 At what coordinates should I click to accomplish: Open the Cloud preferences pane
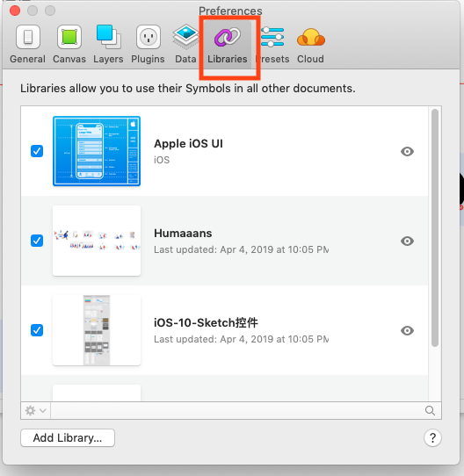[x=310, y=44]
